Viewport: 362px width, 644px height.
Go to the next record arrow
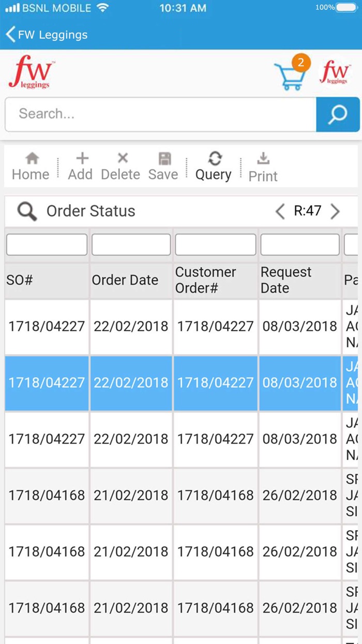[x=335, y=211]
